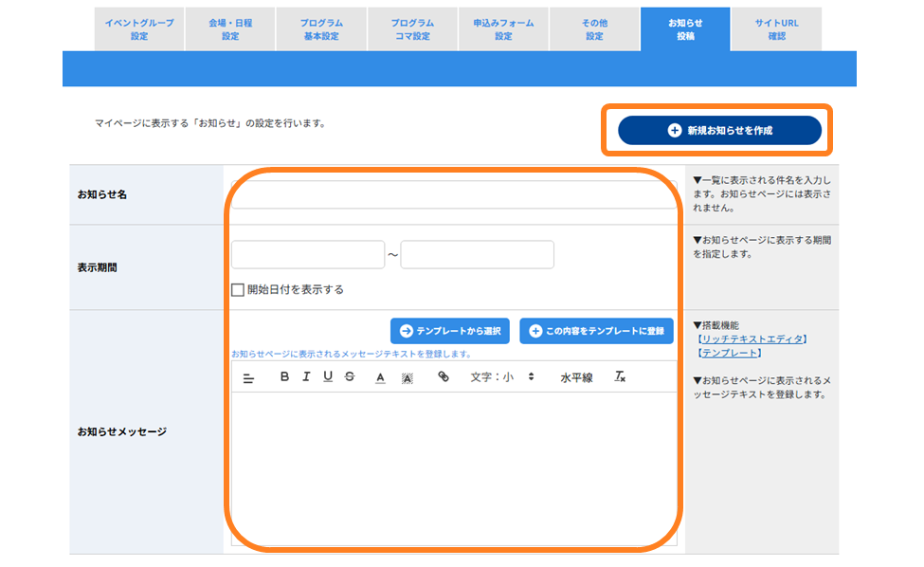
Task: Click the 表示期間 start date field
Action: (308, 255)
